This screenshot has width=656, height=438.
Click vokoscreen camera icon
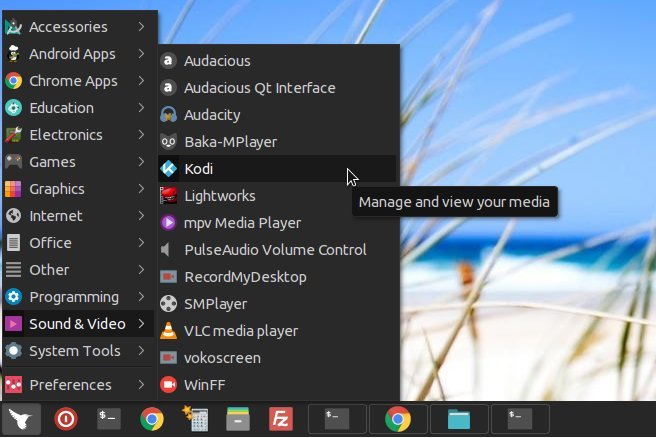(x=168, y=358)
